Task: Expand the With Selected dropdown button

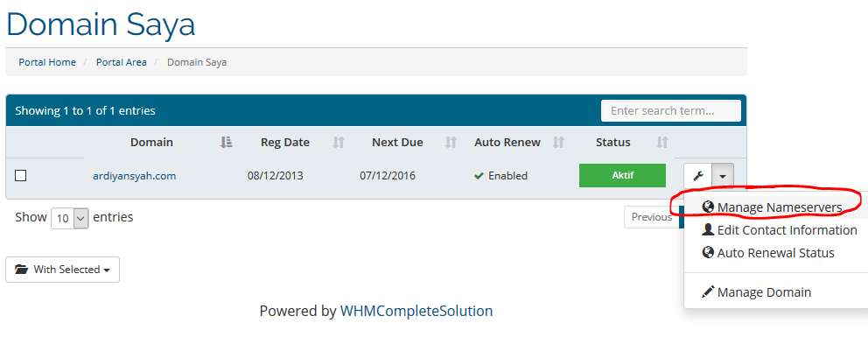Action: (x=62, y=270)
